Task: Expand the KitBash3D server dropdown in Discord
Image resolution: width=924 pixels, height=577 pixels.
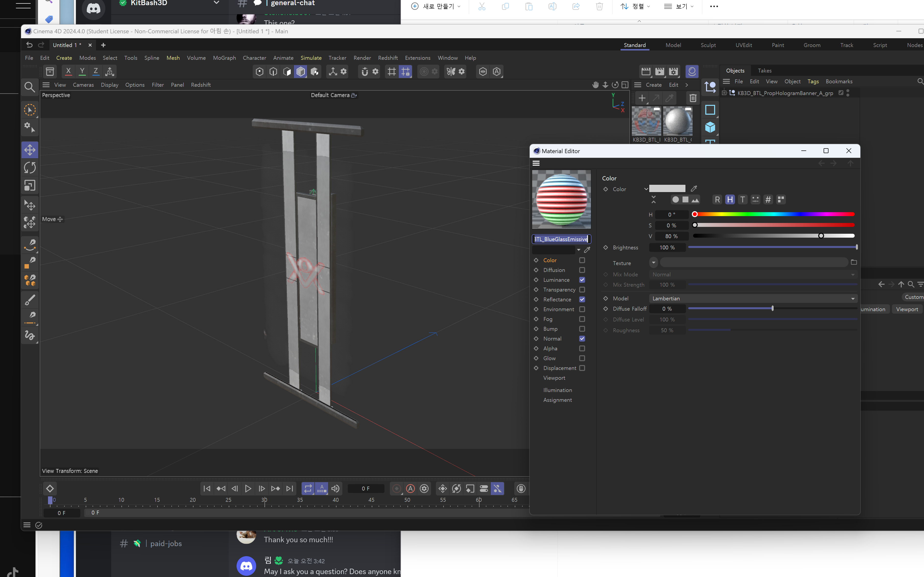Action: pyautogui.click(x=216, y=3)
